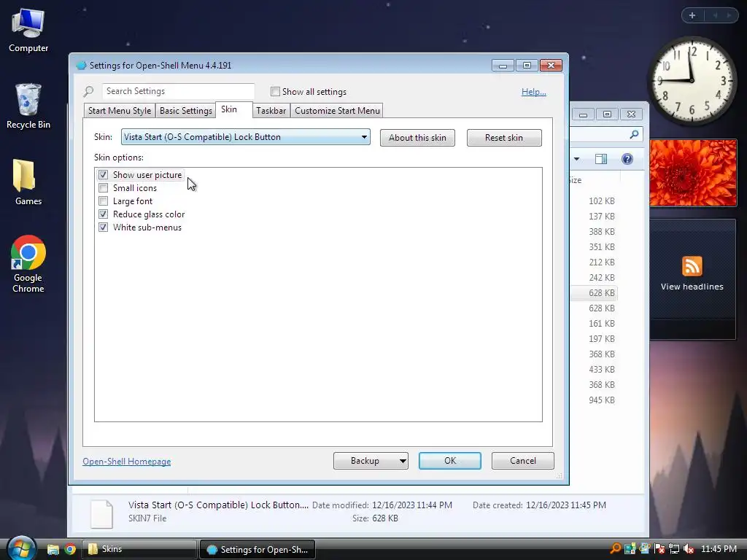Click the muted volume tray icon
The width and height of the screenshot is (747, 560).
(x=689, y=548)
